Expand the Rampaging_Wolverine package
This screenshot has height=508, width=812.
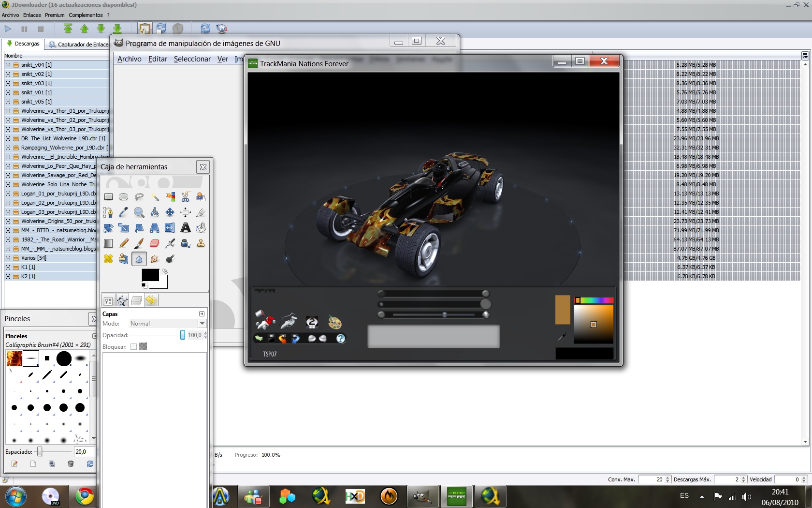(8, 148)
